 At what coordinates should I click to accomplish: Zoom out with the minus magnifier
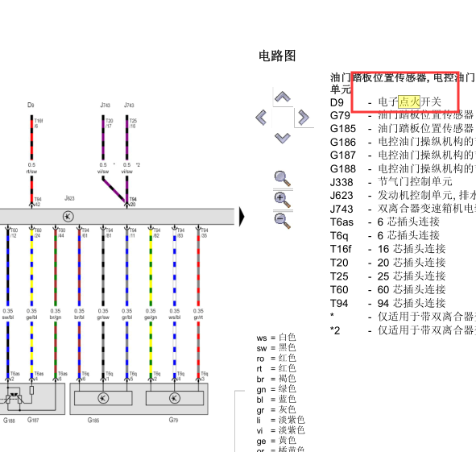click(283, 221)
